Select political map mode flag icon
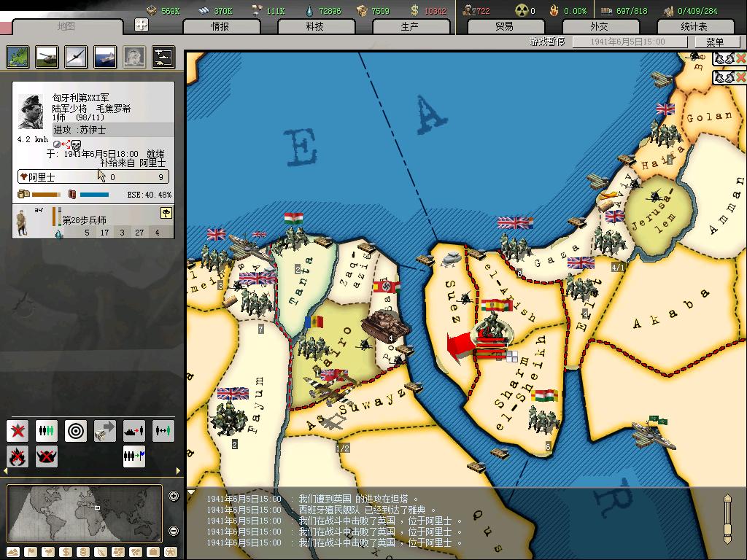This screenshot has width=747, height=560. [31, 552]
